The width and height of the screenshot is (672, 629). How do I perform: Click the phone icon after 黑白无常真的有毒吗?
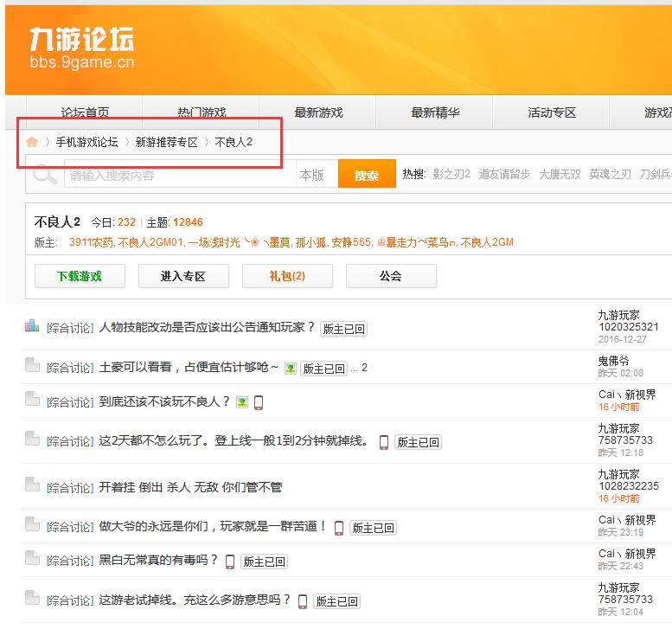[230, 562]
